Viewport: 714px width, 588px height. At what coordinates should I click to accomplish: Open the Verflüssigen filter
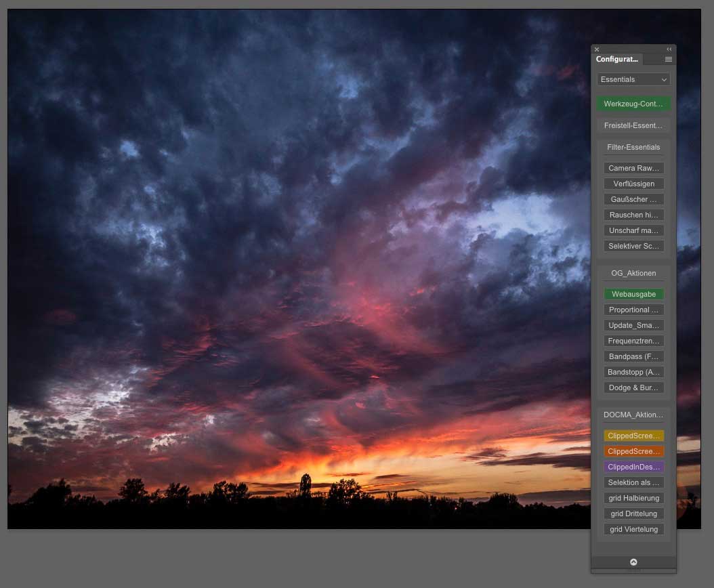(x=633, y=184)
